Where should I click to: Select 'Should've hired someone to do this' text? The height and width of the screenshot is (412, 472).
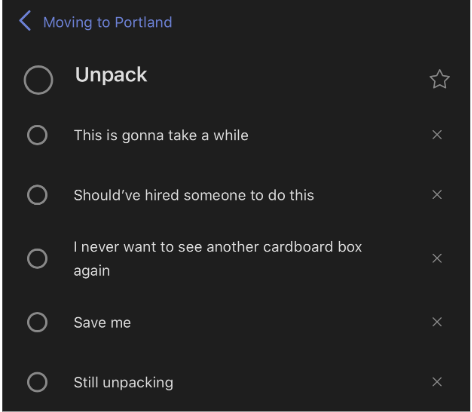(x=194, y=195)
